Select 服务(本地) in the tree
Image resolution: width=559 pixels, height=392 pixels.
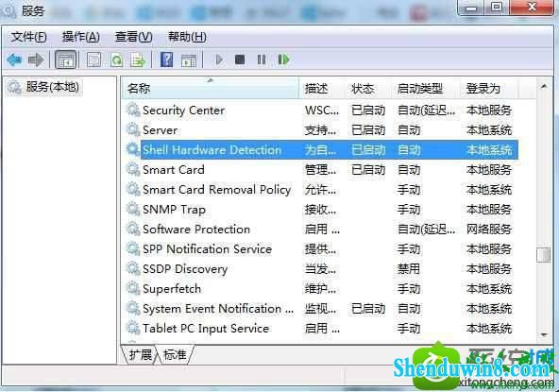[52, 87]
